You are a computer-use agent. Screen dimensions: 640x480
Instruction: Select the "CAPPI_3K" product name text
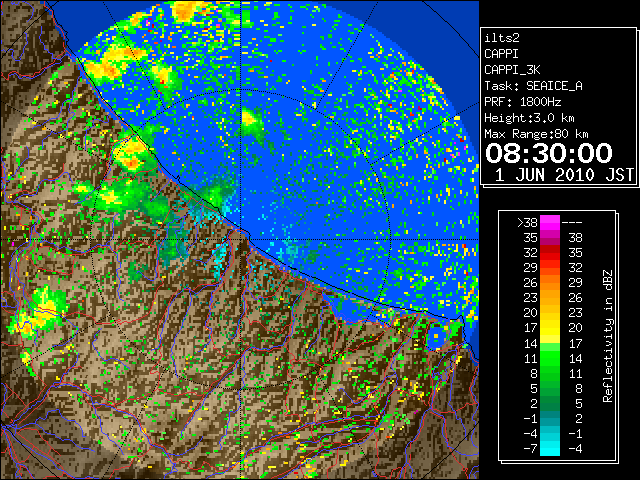(512, 70)
